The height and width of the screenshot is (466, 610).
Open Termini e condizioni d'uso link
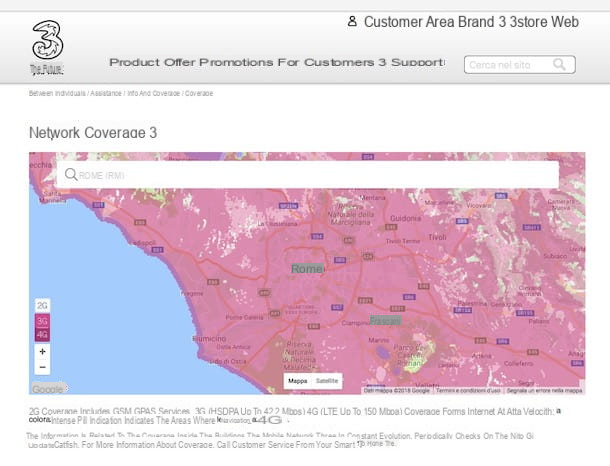tap(468, 390)
